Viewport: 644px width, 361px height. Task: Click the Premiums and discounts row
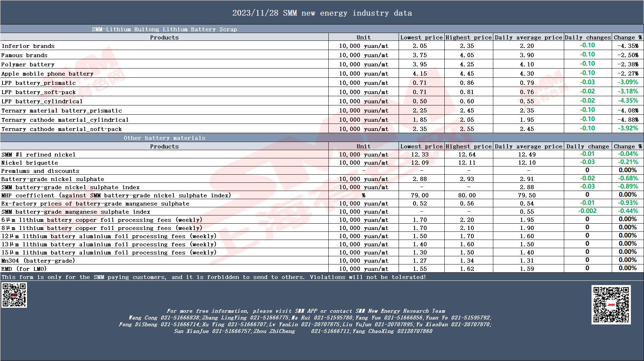(322, 171)
